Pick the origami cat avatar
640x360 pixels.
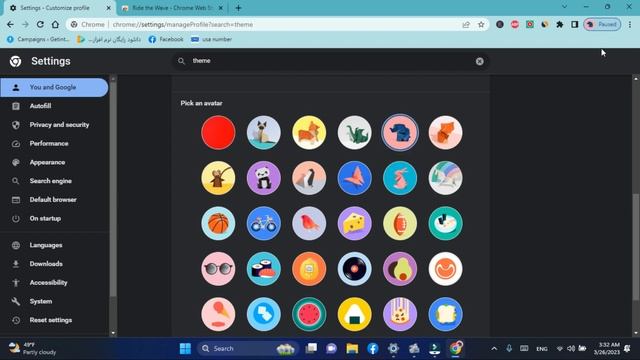[x=264, y=133]
